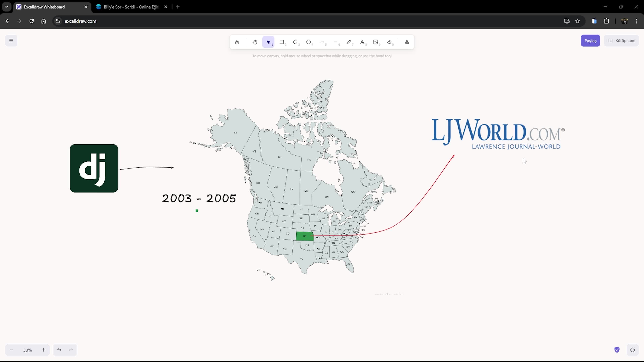Choose the Insert image tool
This screenshot has width=644, height=362.
[375, 42]
